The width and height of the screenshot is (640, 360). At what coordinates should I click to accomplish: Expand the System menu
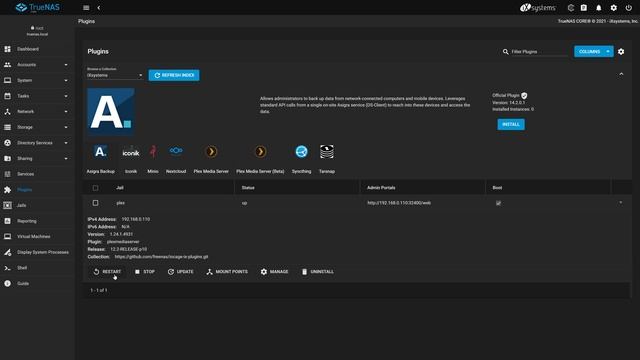[38, 80]
